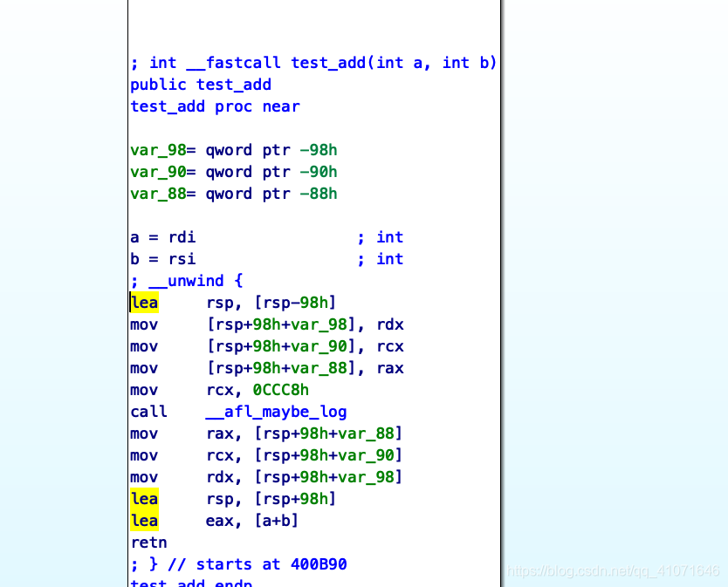Click the __fastcall function signature comment
The width and height of the screenshot is (728, 587).
314,62
